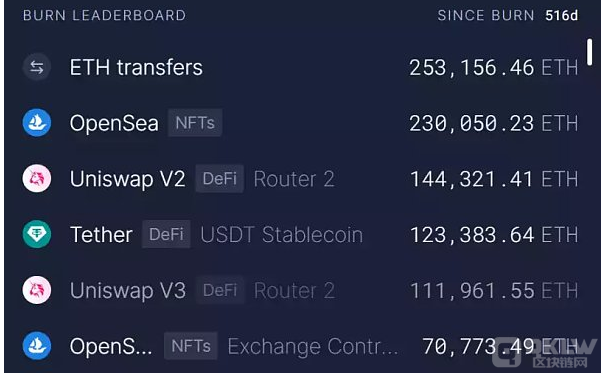
Task: Click the USDT Stablecoin label
Action: coord(282,235)
